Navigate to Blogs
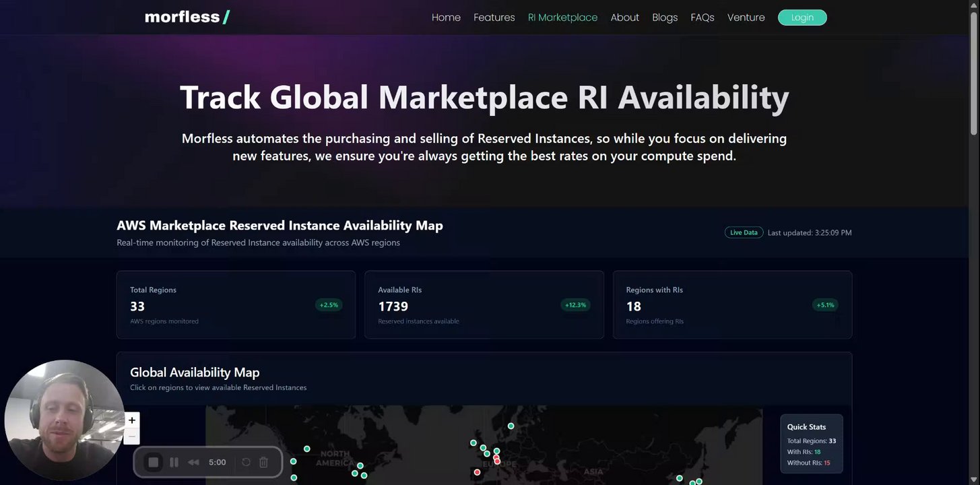The height and width of the screenshot is (485, 980). [x=665, y=18]
